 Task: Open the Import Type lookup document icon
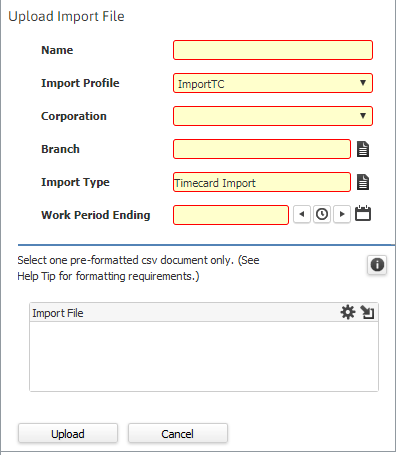pos(363,182)
